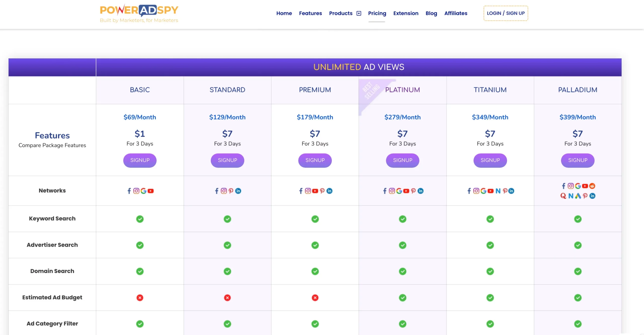Select the Google Ads icon in Palladium networks
644x335 pixels.
578,196
